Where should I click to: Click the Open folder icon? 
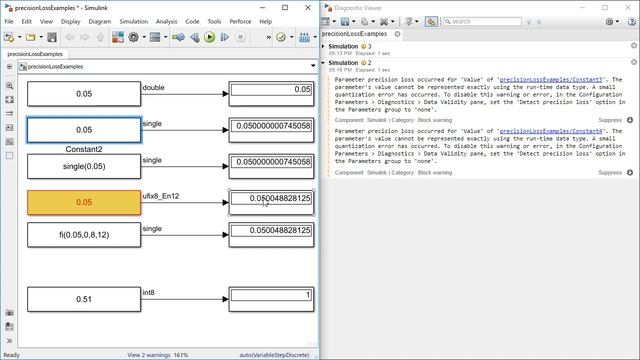30,37
